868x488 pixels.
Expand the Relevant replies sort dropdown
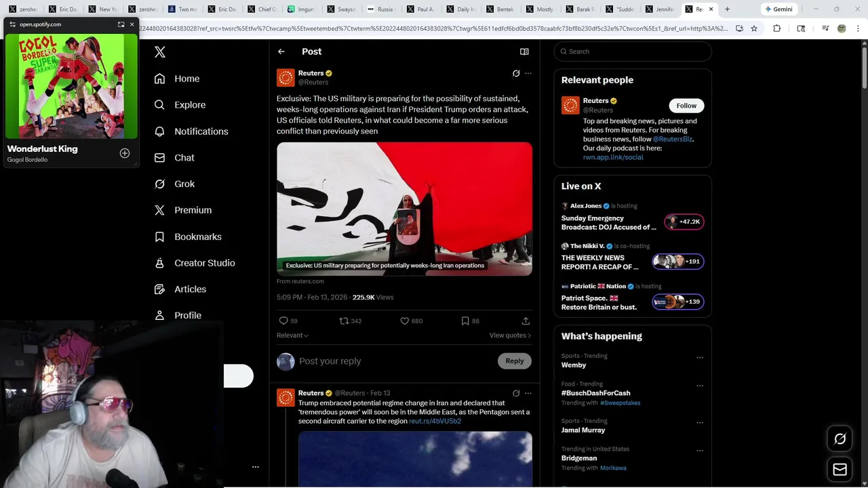(x=292, y=335)
